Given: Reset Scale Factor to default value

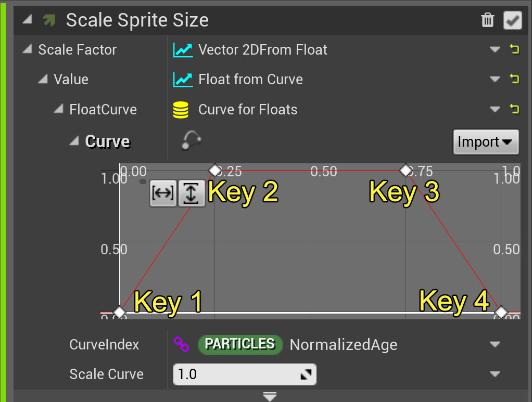Looking at the screenshot, I should pyautogui.click(x=514, y=50).
